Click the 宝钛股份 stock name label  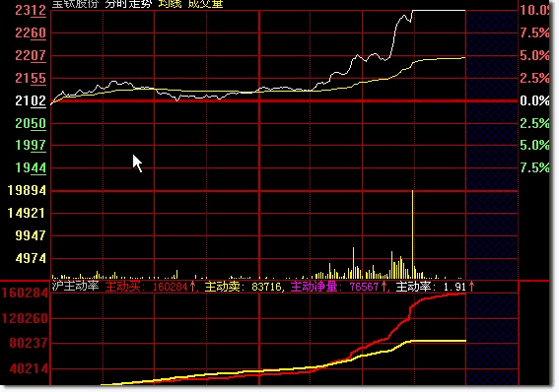click(x=75, y=4)
